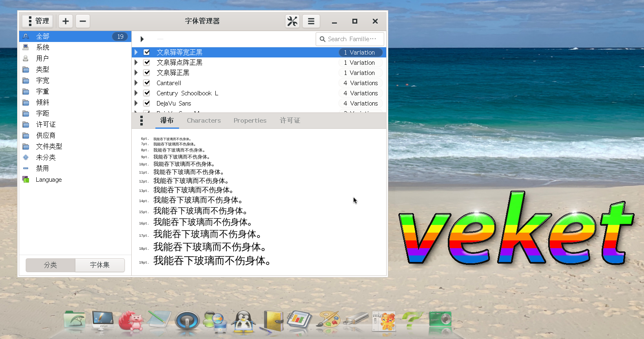Toggle the 文泉驿正黑 checkbox
This screenshot has height=339, width=644.
coord(146,73)
